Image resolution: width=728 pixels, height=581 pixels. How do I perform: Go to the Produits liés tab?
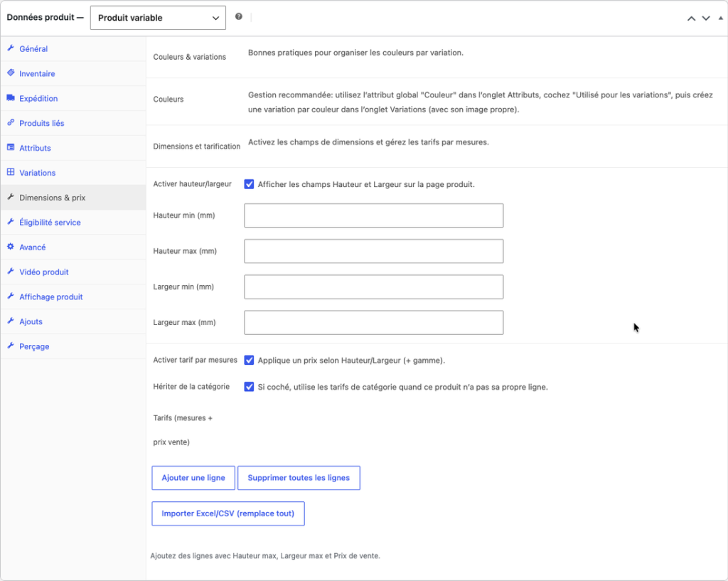[x=73, y=123]
